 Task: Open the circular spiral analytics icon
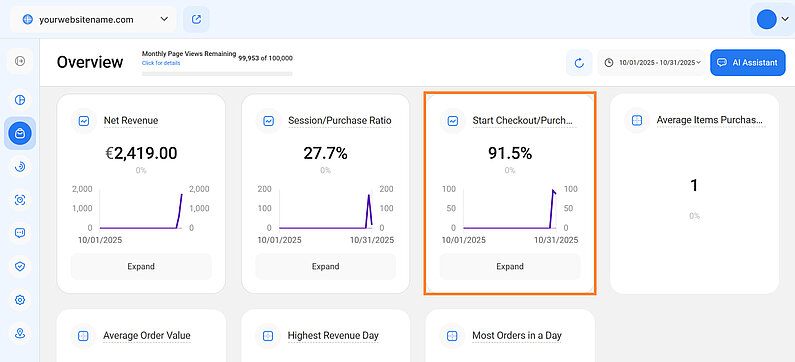click(20, 167)
